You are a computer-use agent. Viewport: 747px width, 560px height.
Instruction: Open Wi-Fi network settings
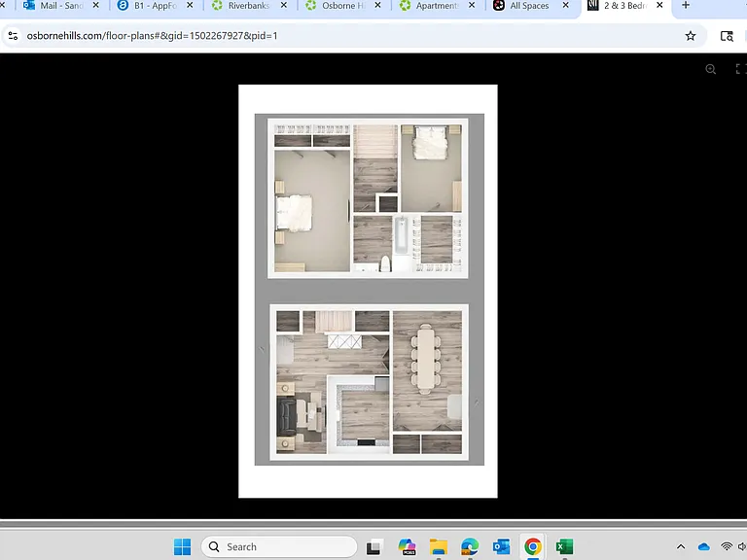pos(727,546)
